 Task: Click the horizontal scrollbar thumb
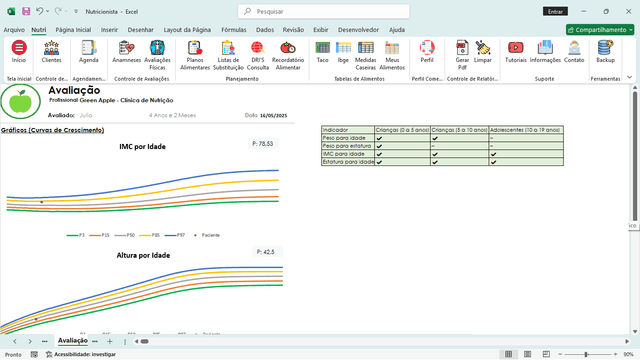pos(144,341)
